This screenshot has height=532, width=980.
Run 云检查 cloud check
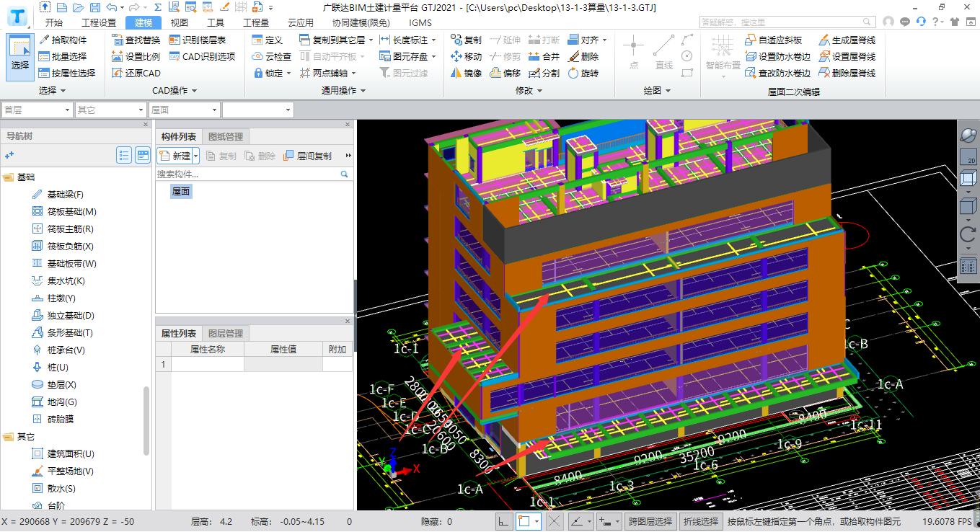coord(272,56)
